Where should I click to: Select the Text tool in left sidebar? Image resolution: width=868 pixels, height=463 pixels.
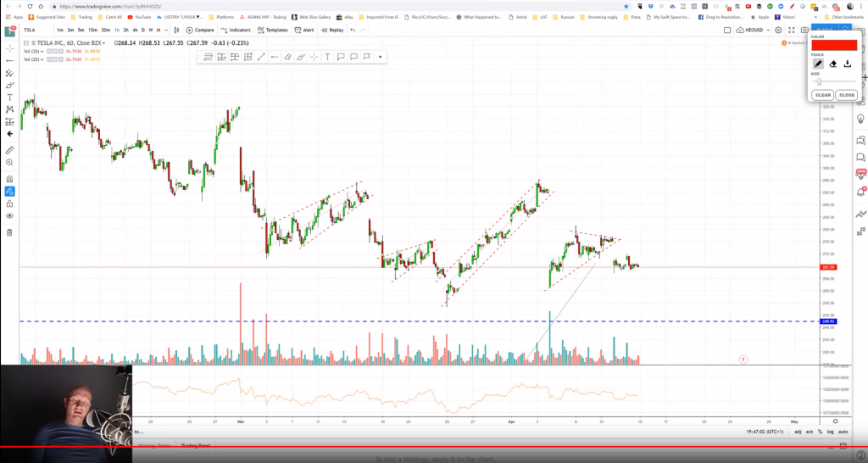9,97
